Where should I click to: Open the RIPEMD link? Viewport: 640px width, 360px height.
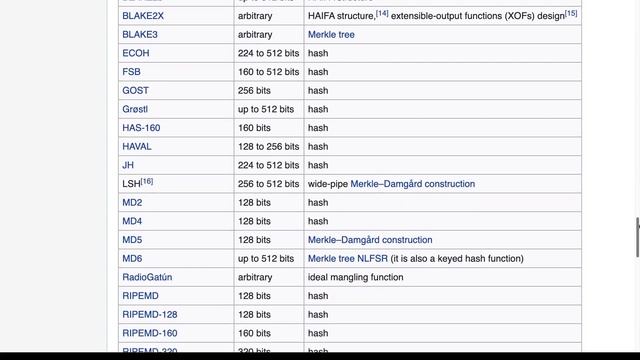click(140, 296)
